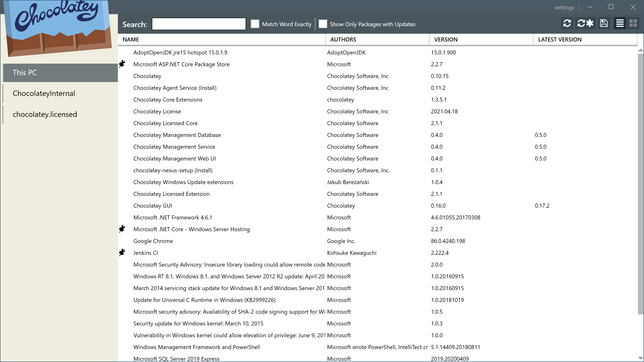Screen dimensions: 644x362
Task: Enable Show Only Packages with Updates checkbox
Action: pos(323,24)
